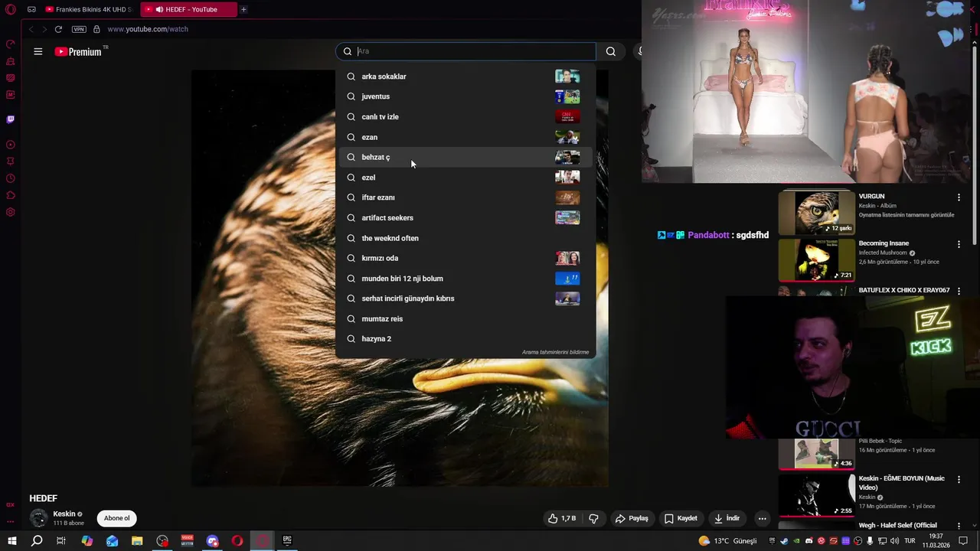The height and width of the screenshot is (551, 980).
Task: Pick the 'iftar ezanı' suggestion
Action: [465, 197]
